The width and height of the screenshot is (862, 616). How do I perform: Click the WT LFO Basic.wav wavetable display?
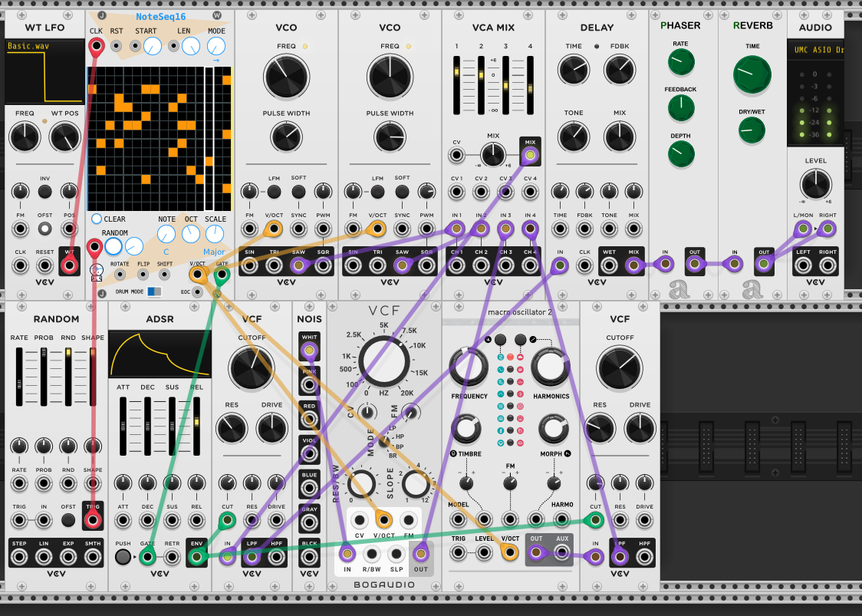(44, 71)
